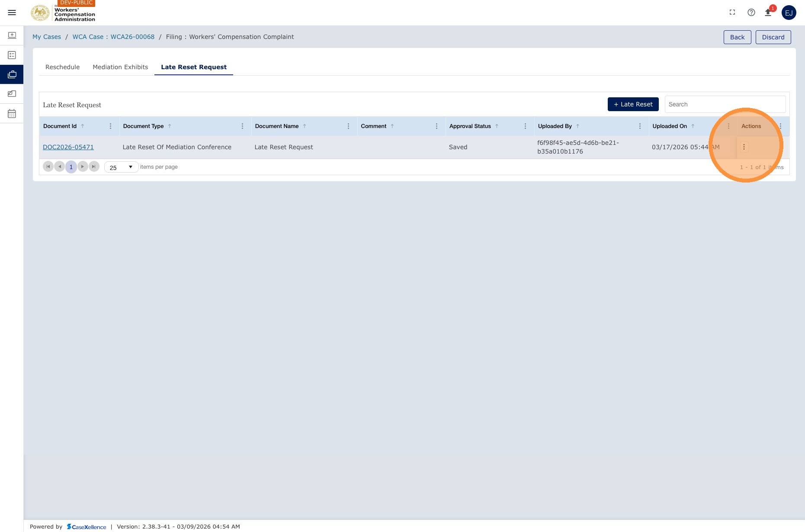Open upload notifications with the red badge

(x=769, y=12)
